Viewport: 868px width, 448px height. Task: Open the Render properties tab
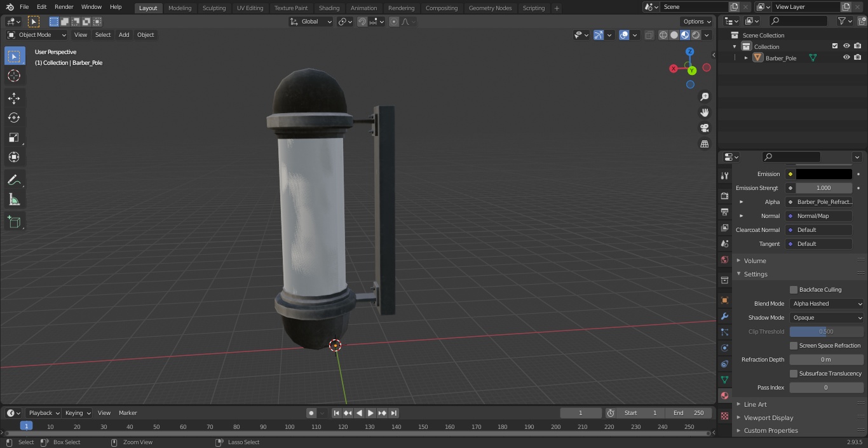click(x=724, y=196)
